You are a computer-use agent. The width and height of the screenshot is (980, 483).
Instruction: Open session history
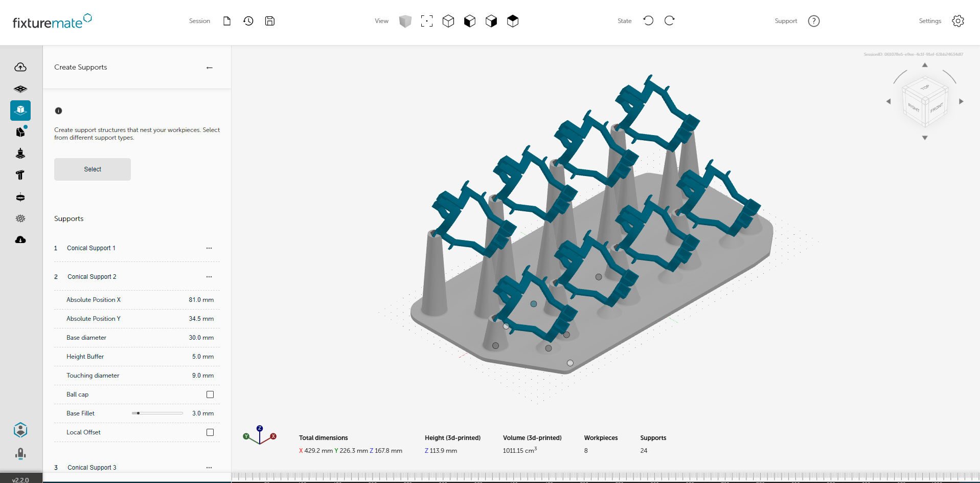tap(248, 21)
